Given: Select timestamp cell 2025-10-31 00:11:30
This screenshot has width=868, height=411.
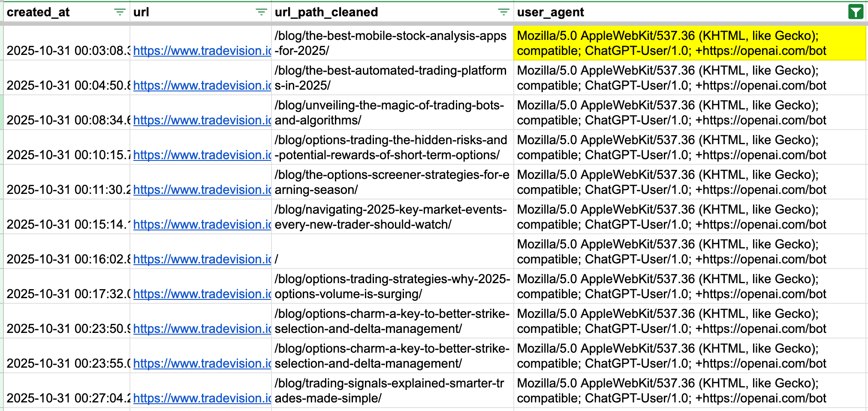Looking at the screenshot, I should [66, 182].
